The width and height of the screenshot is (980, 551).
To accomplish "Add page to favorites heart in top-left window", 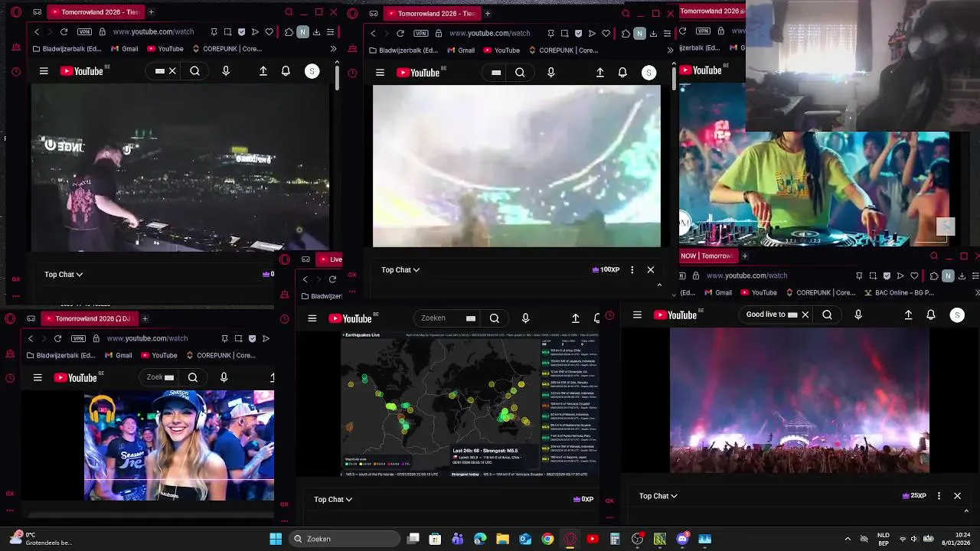I will tap(269, 32).
